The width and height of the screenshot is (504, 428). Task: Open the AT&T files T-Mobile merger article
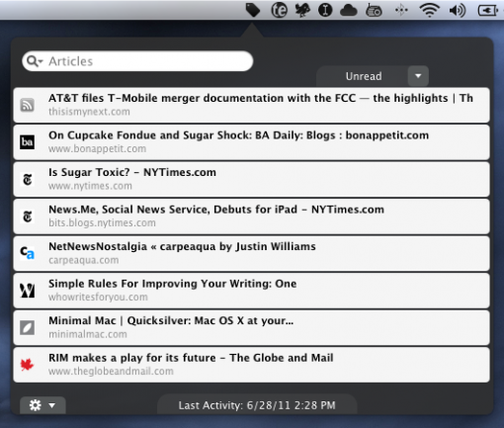click(x=251, y=105)
